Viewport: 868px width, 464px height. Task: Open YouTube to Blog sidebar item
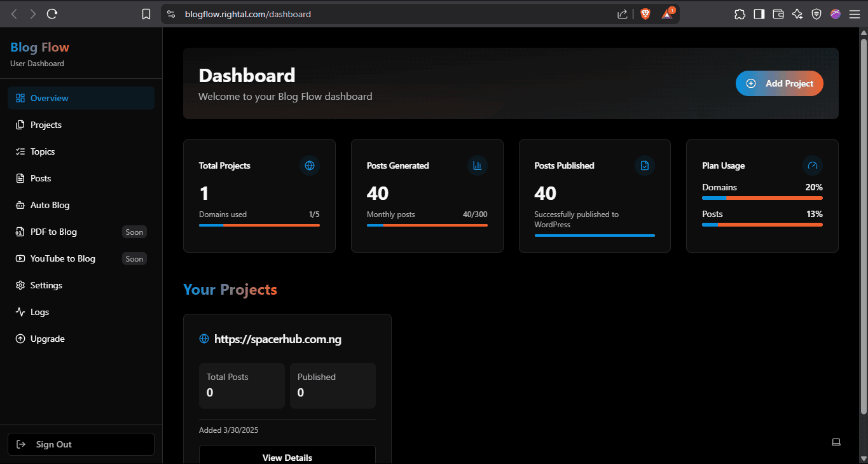click(x=81, y=258)
